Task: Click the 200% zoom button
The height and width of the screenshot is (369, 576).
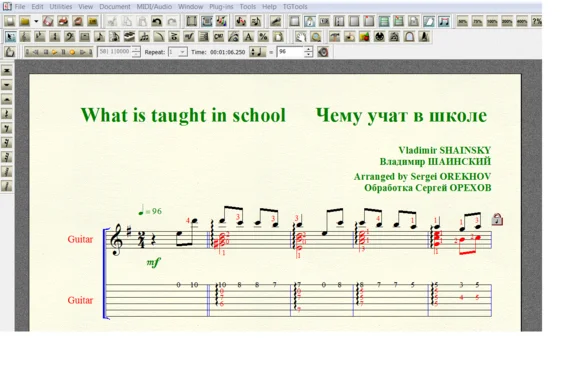Action: click(507, 21)
